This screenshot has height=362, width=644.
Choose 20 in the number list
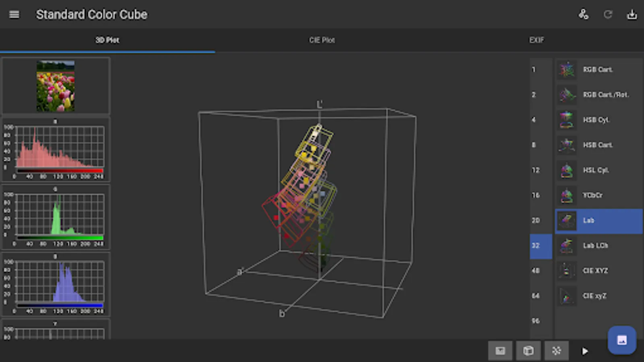click(541, 220)
